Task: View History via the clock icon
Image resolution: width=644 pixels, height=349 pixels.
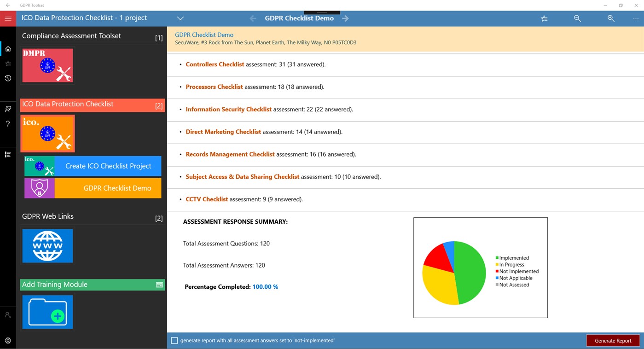Action: [7, 78]
